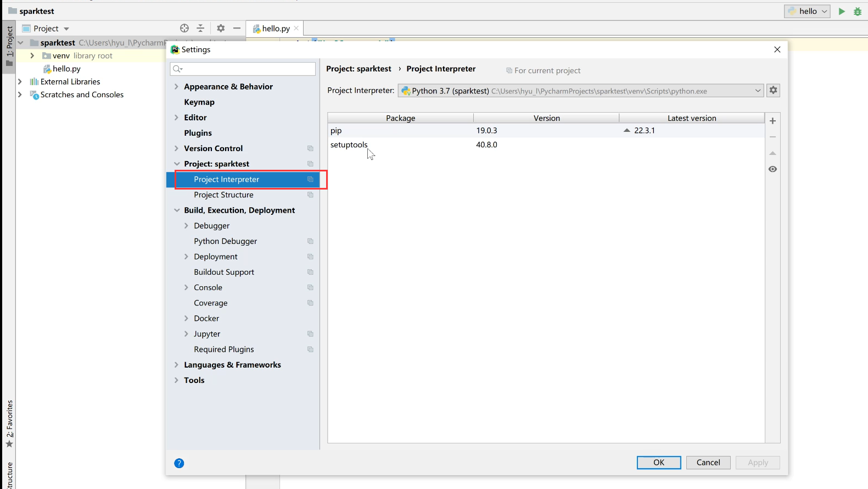
Task: Expand Version Control settings
Action: click(176, 148)
